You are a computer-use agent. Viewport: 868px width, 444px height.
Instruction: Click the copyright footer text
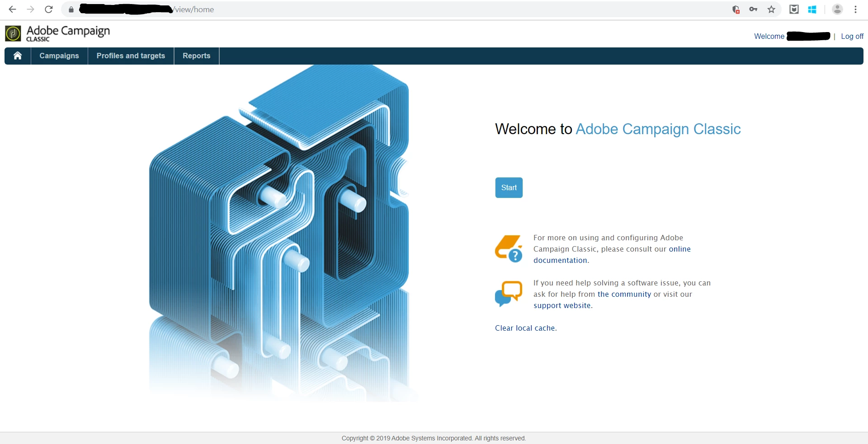click(x=434, y=438)
